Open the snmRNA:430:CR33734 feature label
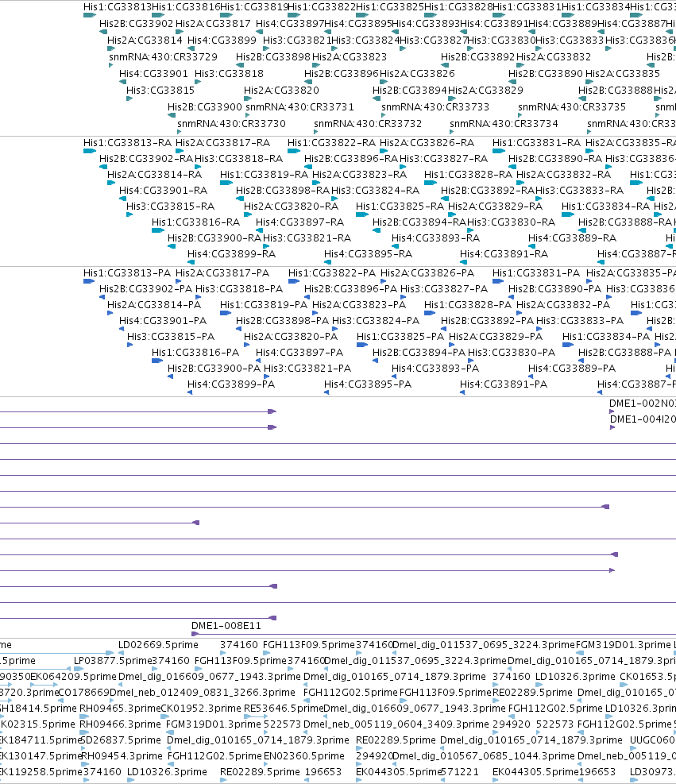This screenshot has width=676, height=784. (504, 123)
